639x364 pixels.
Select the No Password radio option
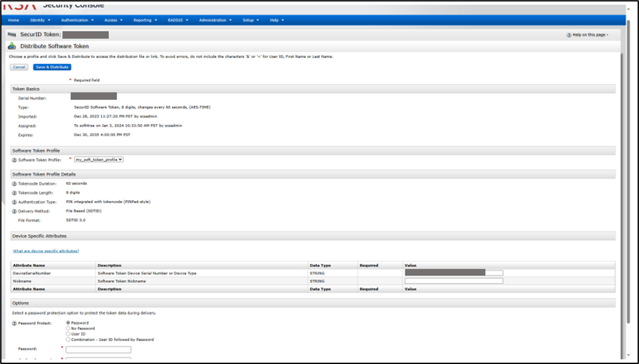(69, 328)
